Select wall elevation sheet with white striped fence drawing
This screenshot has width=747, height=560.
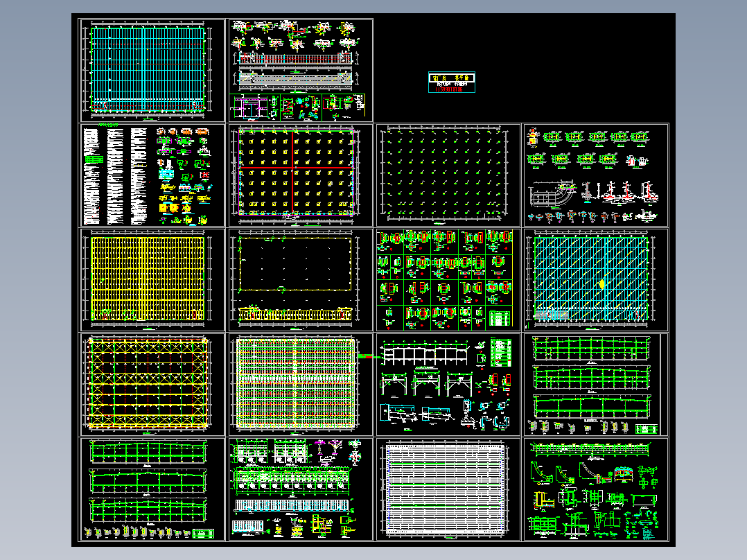coord(301,489)
